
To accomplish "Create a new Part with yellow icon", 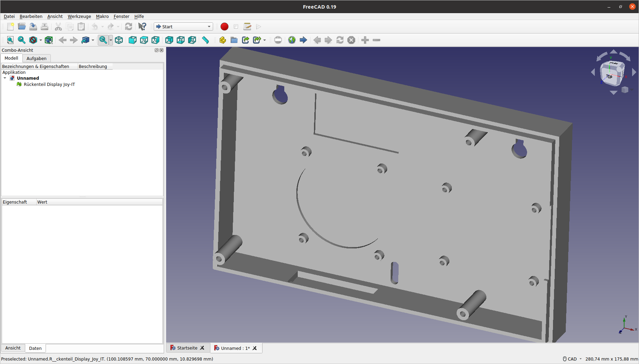I will 222,40.
